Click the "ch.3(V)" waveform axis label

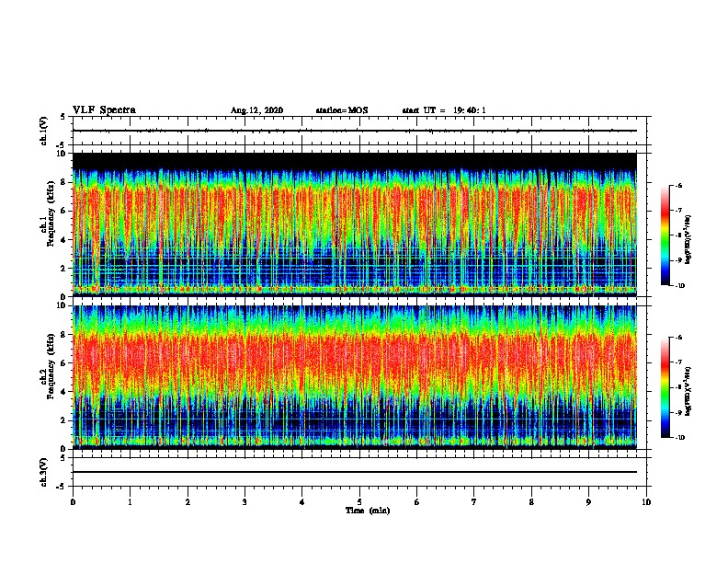coord(44,472)
